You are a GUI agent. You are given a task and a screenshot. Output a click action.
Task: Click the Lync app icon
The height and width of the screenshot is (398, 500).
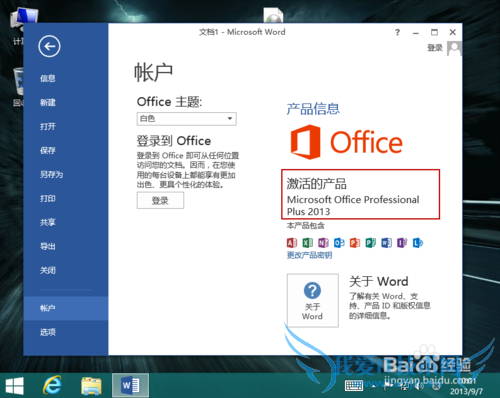pos(418,243)
